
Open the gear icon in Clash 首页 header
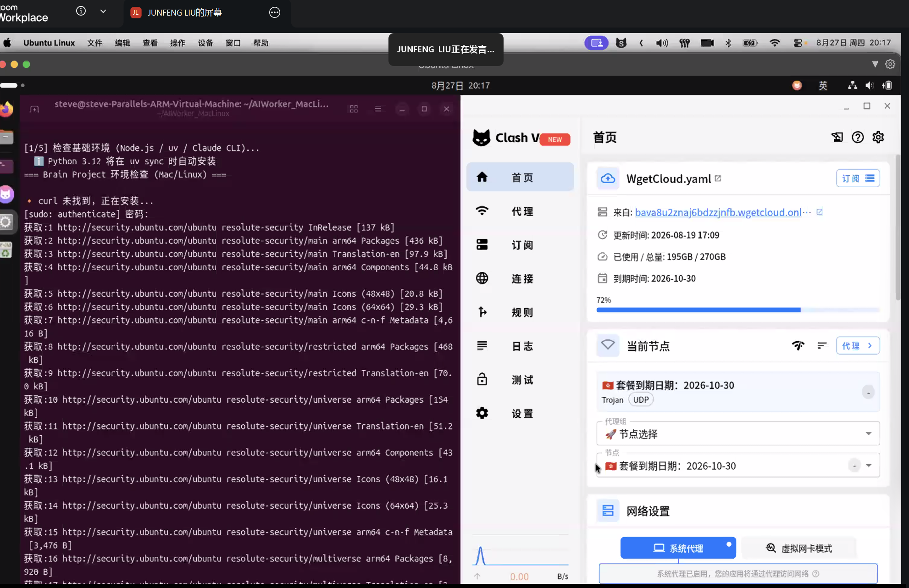[x=878, y=137]
